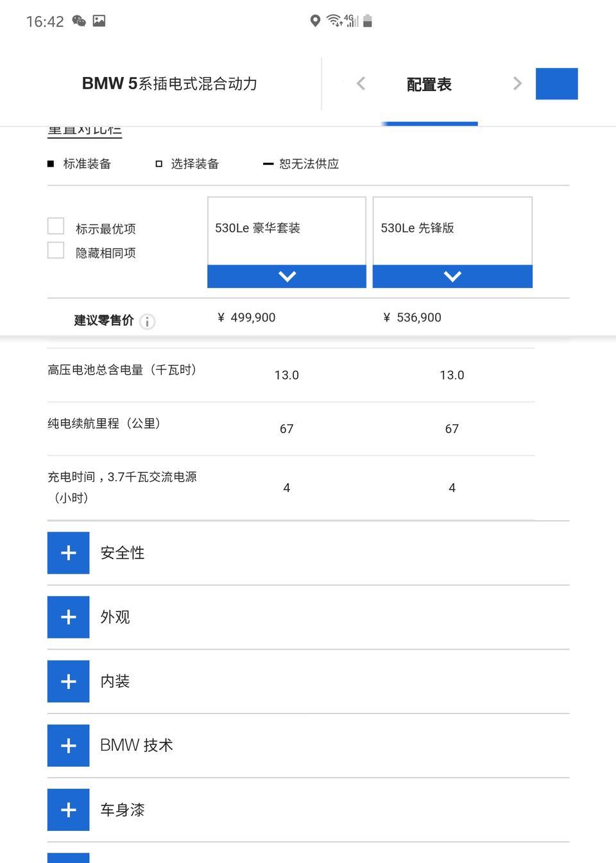Click the 外观 section title
616x863 pixels.
(x=115, y=617)
